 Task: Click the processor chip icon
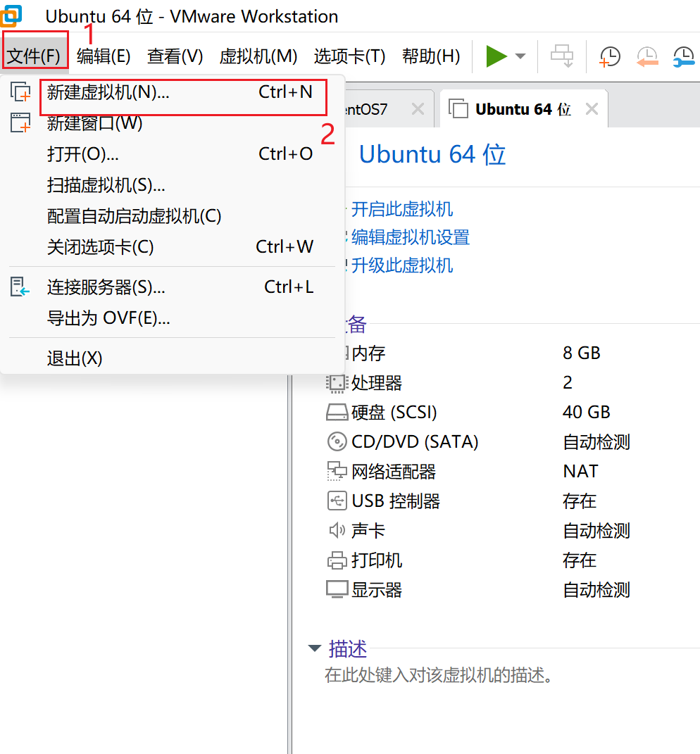(x=337, y=383)
